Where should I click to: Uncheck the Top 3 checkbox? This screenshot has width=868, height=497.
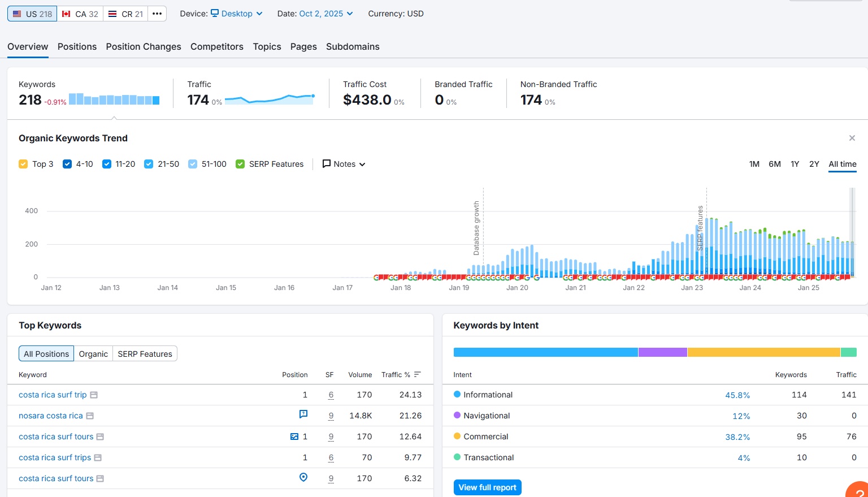[x=23, y=164]
